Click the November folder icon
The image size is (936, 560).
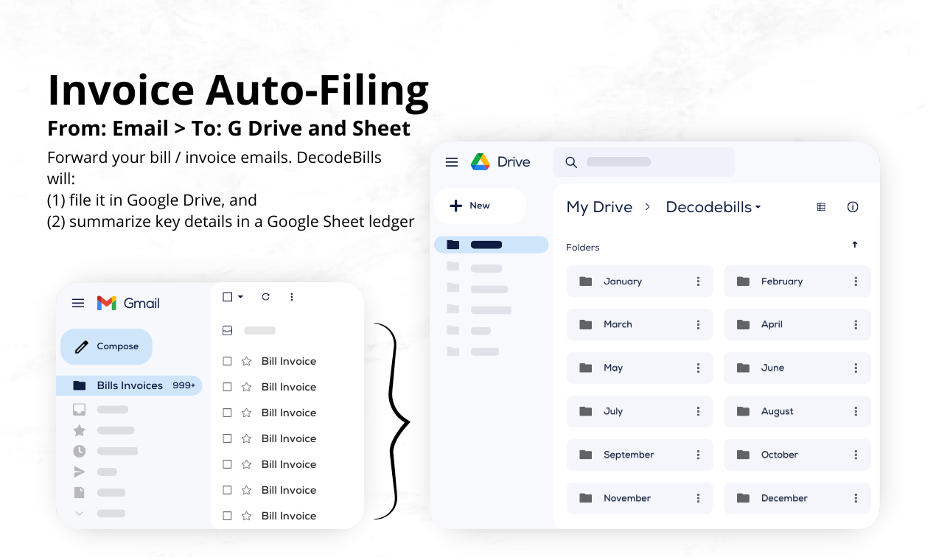tap(586, 498)
